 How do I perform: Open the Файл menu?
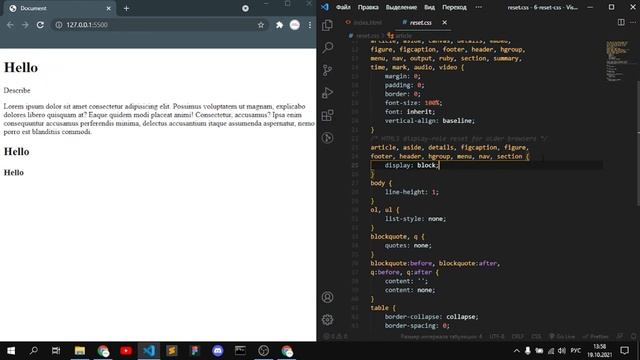[343, 7]
